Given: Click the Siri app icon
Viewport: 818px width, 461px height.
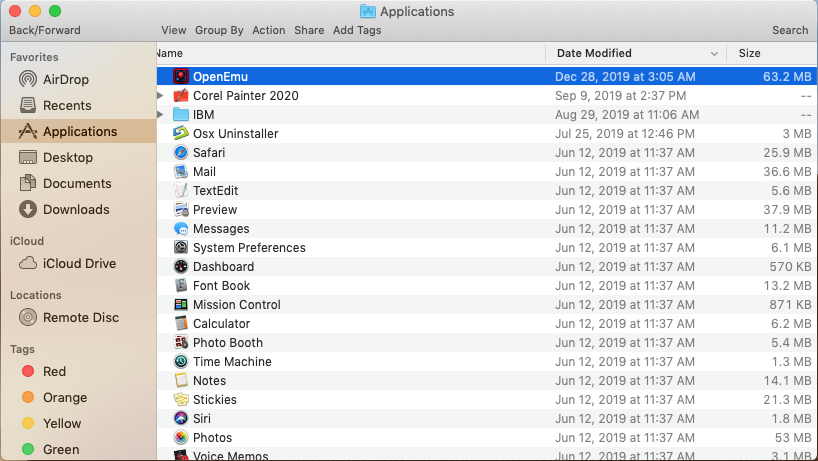Looking at the screenshot, I should pos(181,419).
